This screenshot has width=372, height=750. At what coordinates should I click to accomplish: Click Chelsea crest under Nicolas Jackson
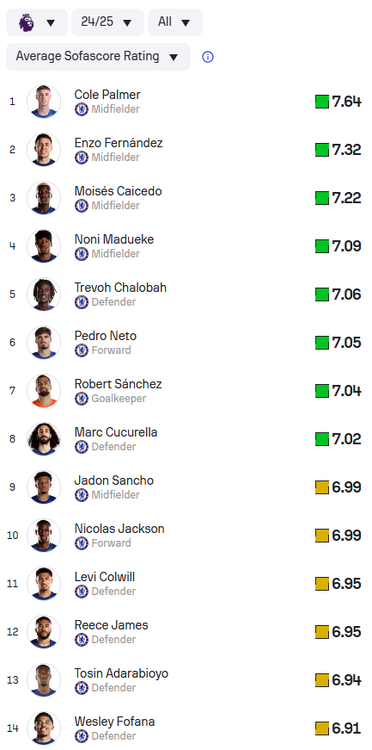[x=81, y=543]
